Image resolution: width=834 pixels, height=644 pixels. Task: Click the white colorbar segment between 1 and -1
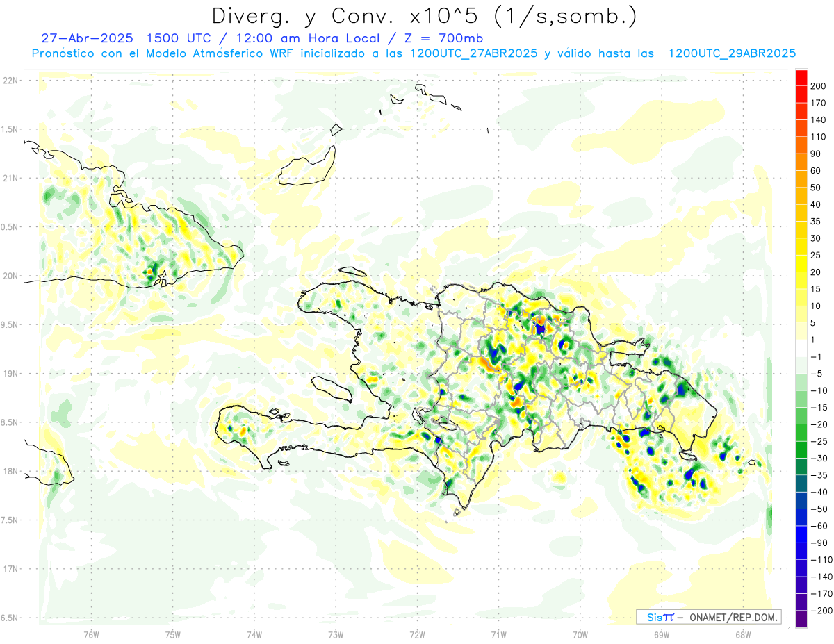pyautogui.click(x=801, y=348)
